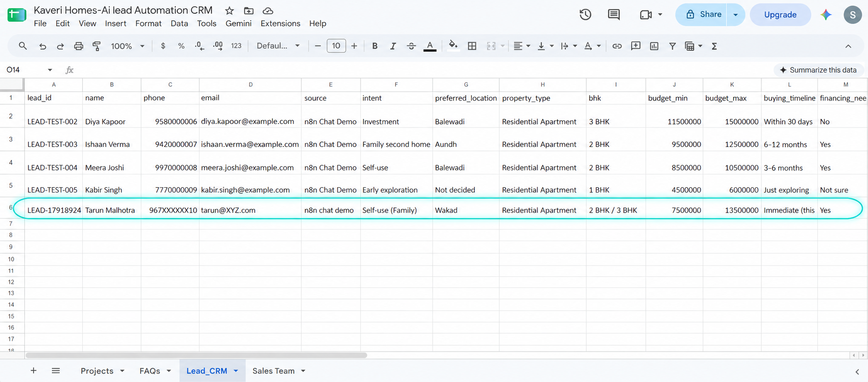868x382 pixels.
Task: Open the text color picker
Action: pyautogui.click(x=430, y=46)
